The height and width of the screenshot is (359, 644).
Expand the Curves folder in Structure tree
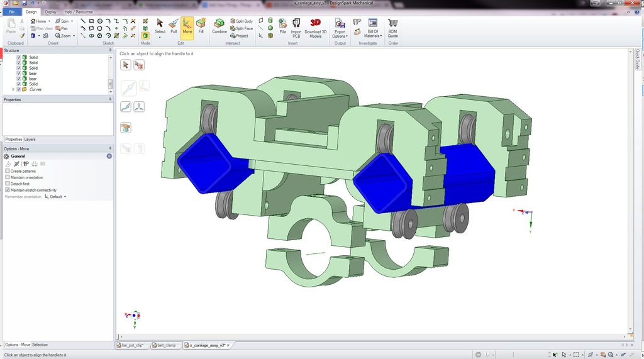tap(13, 89)
